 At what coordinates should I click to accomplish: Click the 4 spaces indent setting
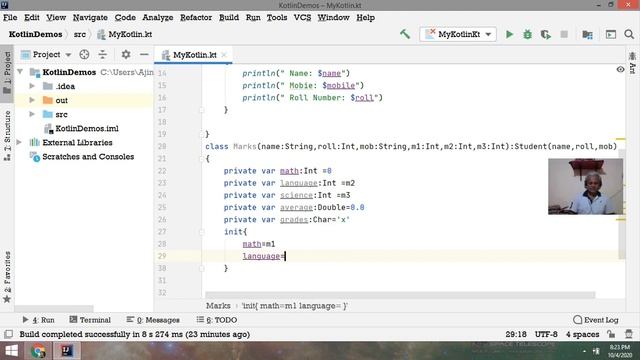click(x=582, y=334)
